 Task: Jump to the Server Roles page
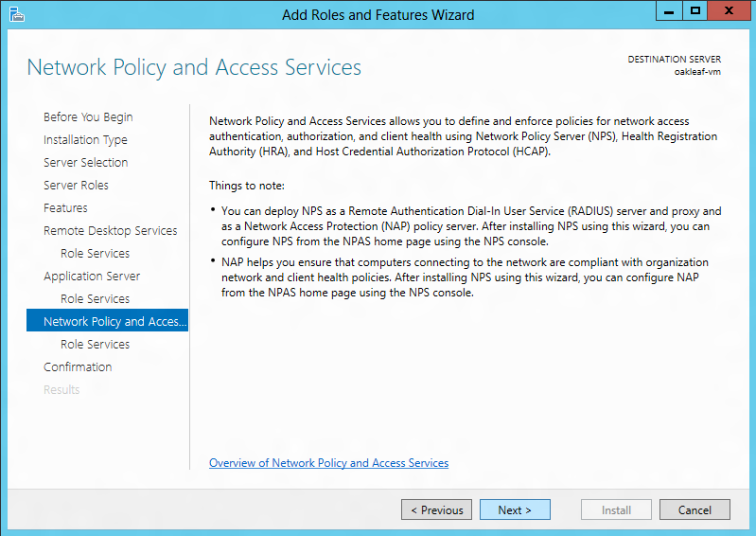coord(77,186)
